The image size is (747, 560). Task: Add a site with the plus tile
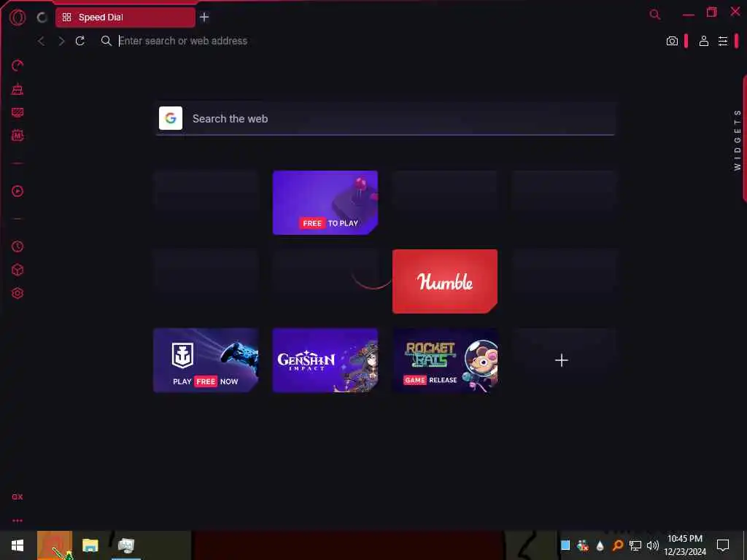562,360
